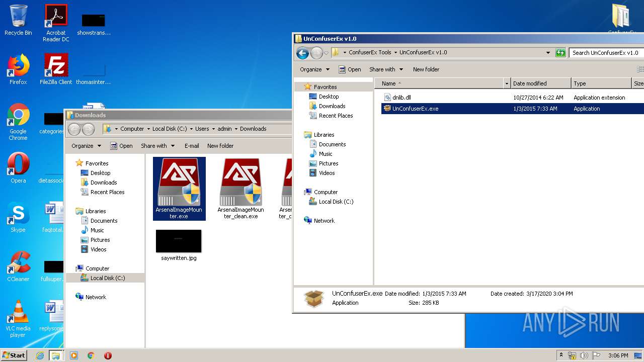Sort by Name column header

[439, 83]
